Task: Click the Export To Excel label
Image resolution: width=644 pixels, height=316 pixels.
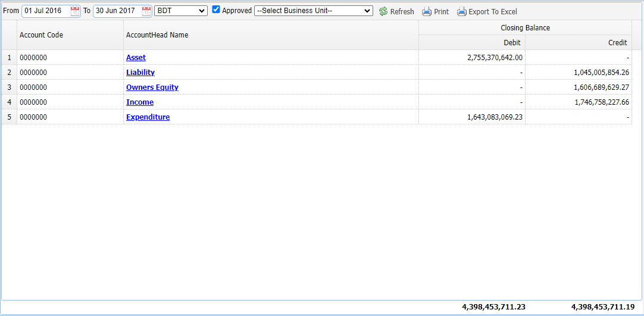Action: [x=493, y=12]
